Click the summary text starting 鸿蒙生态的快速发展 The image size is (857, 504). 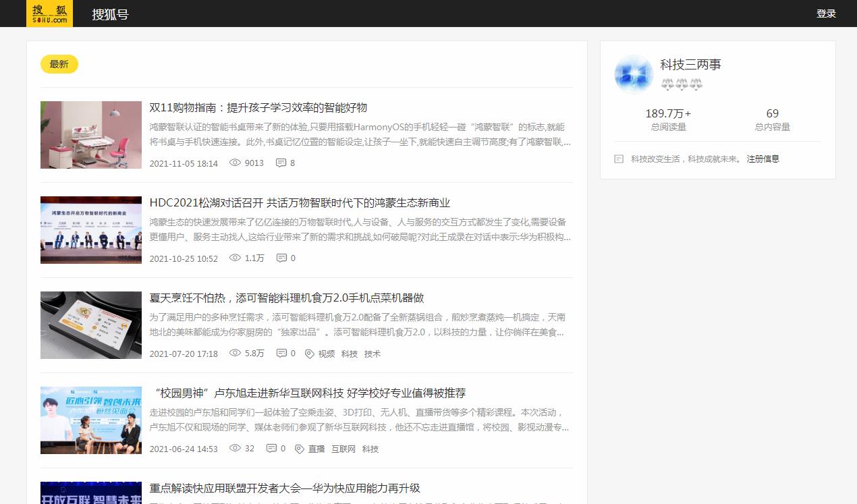pyautogui.click(x=360, y=230)
